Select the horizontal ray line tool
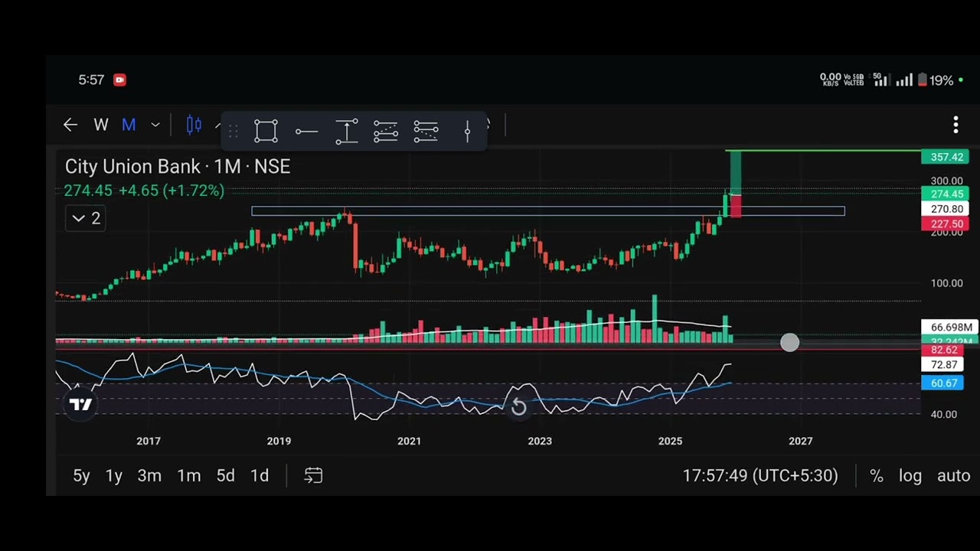Screen dimensions: 980x551 coord(306,132)
